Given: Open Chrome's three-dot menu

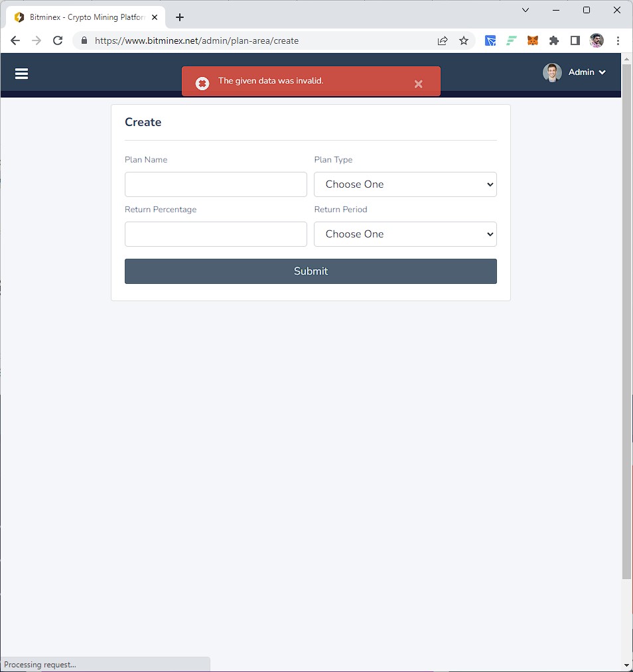Looking at the screenshot, I should 618,40.
